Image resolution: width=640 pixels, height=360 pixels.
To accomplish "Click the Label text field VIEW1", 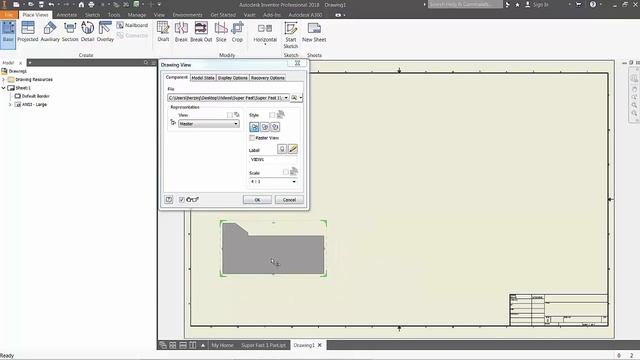I will coord(273,160).
